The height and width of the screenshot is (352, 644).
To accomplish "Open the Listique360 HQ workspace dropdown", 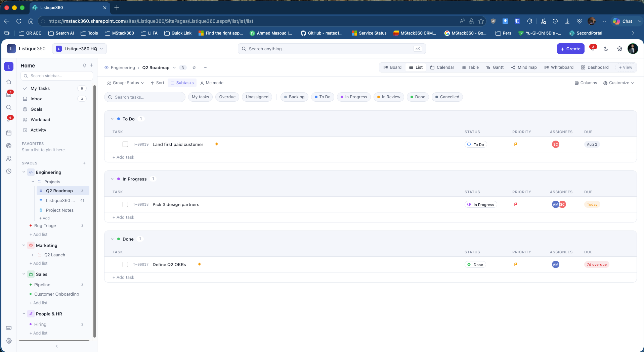I will tap(80, 49).
